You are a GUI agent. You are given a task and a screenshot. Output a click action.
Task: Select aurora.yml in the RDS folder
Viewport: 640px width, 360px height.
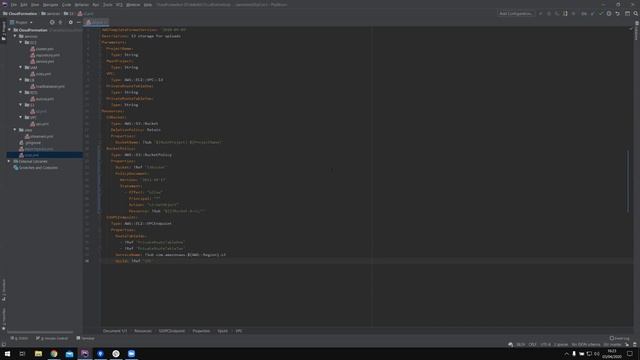tap(42, 99)
